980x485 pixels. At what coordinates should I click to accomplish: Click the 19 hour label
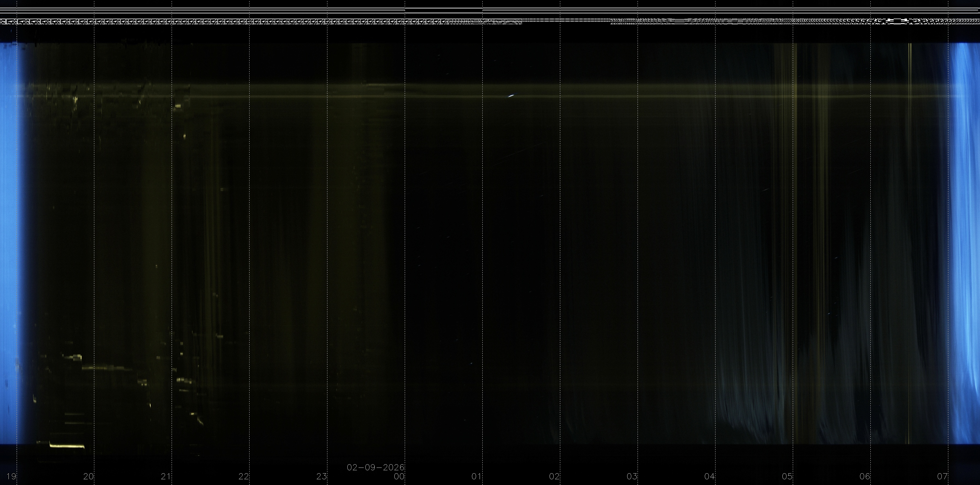click(x=11, y=477)
